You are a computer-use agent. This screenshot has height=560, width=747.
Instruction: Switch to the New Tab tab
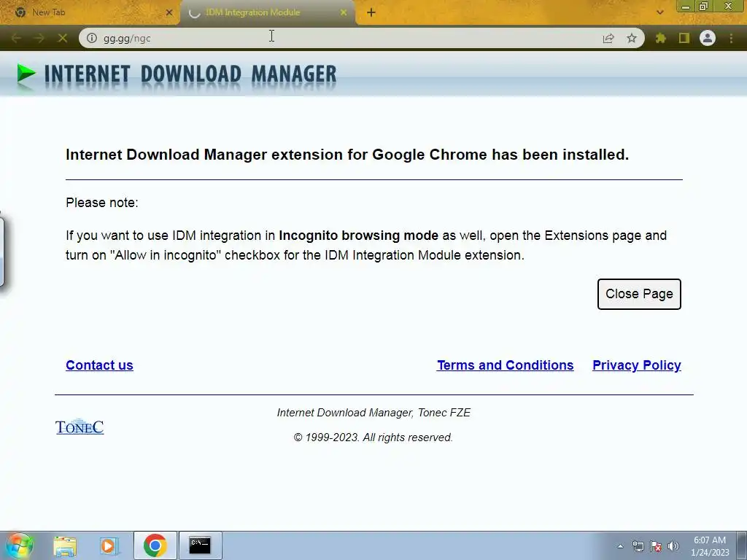coord(89,12)
